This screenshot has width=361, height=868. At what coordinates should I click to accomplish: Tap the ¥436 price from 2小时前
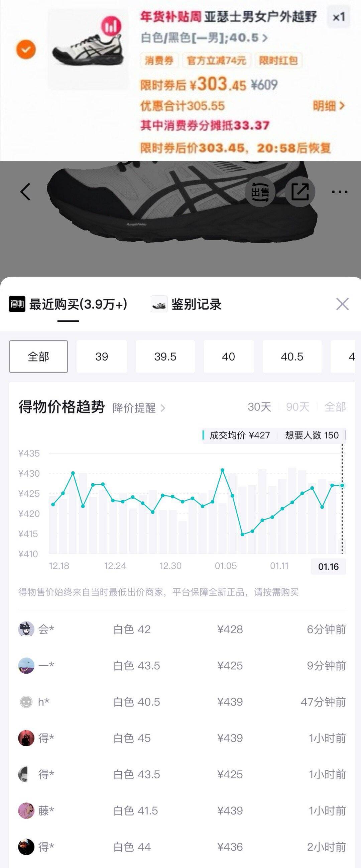230,847
